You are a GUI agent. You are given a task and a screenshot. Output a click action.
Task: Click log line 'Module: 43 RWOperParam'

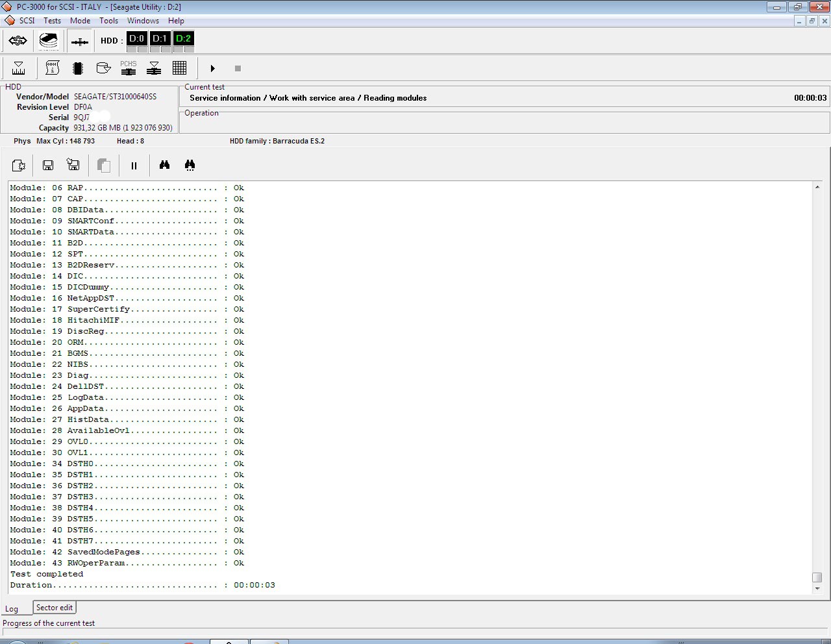[127, 563]
